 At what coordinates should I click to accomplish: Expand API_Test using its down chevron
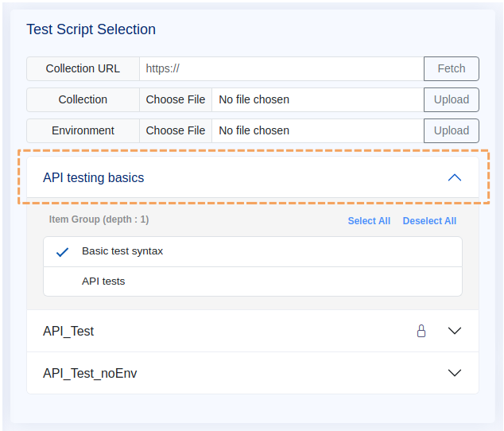click(455, 331)
